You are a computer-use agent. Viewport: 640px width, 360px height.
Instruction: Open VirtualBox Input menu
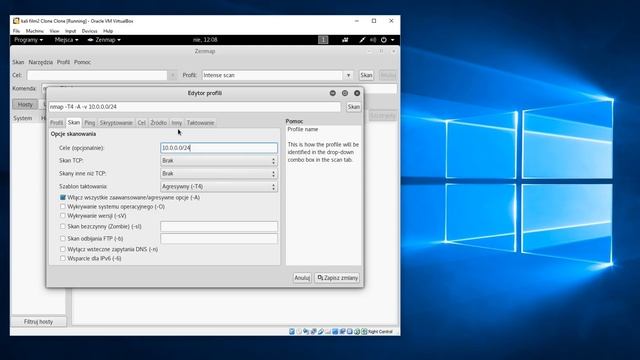point(70,31)
